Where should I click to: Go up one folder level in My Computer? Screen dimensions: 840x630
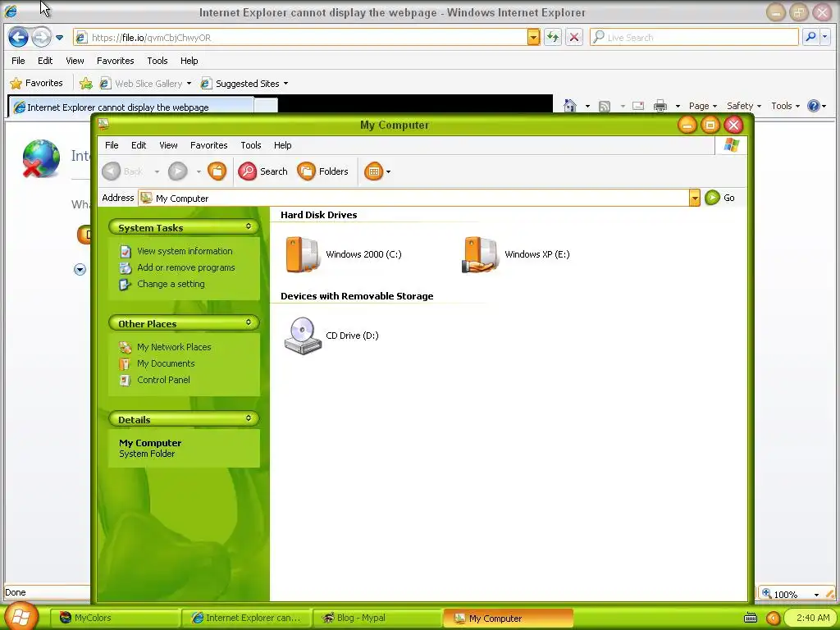coord(217,171)
